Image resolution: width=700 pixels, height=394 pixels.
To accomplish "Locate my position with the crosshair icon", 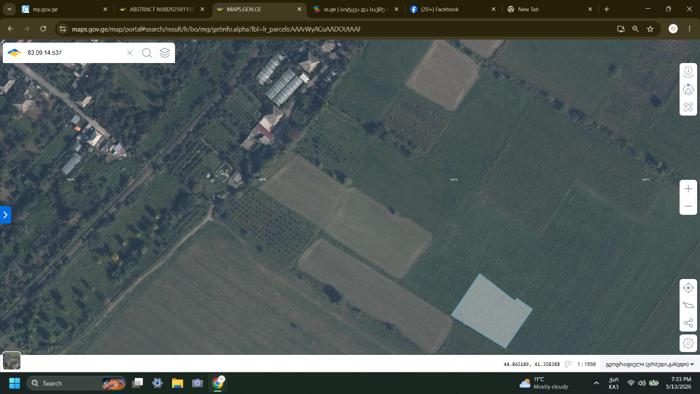I will 688,288.
